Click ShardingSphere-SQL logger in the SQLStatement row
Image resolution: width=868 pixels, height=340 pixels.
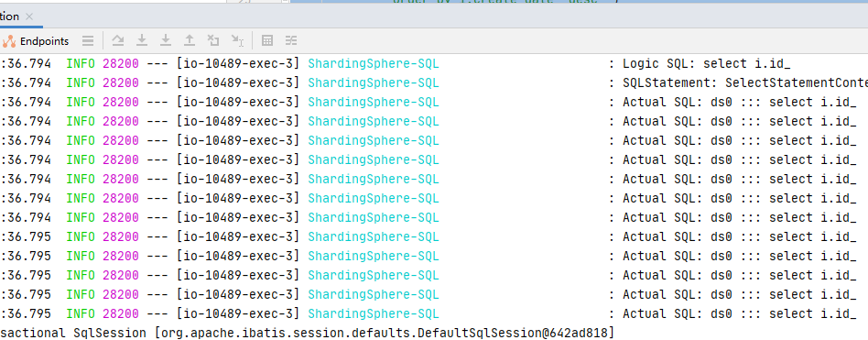coord(373,83)
